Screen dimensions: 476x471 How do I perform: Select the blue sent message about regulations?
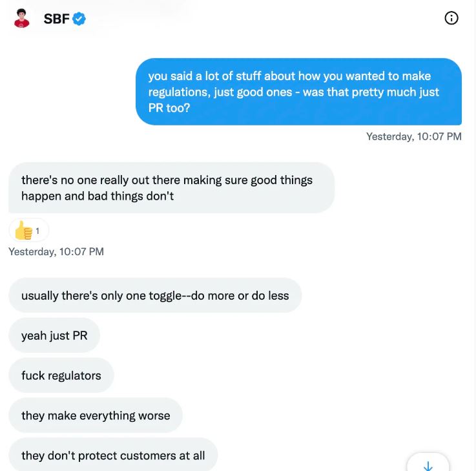click(298, 92)
